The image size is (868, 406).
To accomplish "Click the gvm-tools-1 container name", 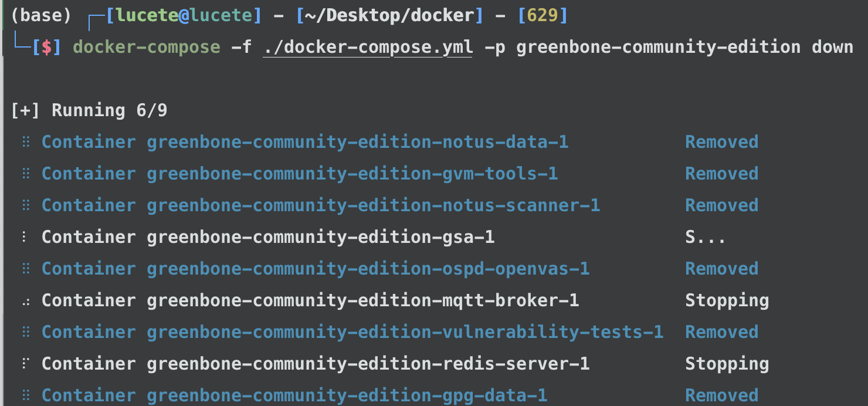I will pyautogui.click(x=352, y=174).
